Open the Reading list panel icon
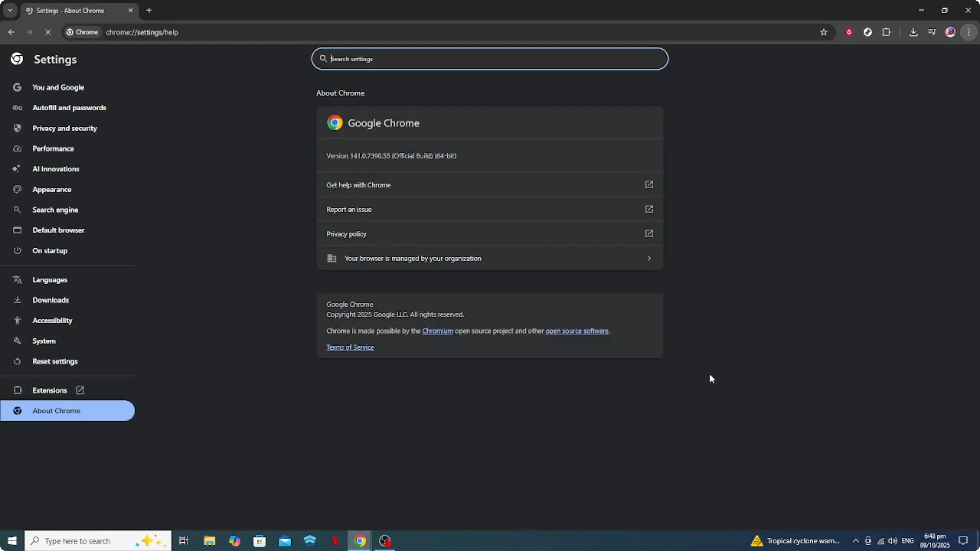Viewport: 980px width, 551px height. [932, 32]
